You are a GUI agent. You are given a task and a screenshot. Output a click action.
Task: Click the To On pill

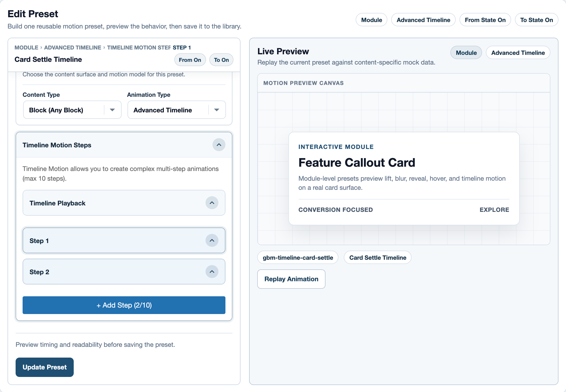221,60
